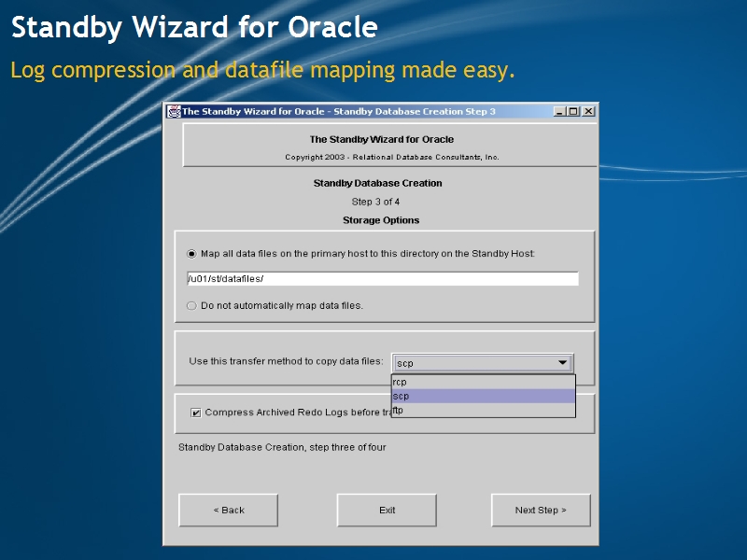Click the subtitle 'Log compression and datafile mapping made easy.'
The image size is (747, 560).
(262, 71)
